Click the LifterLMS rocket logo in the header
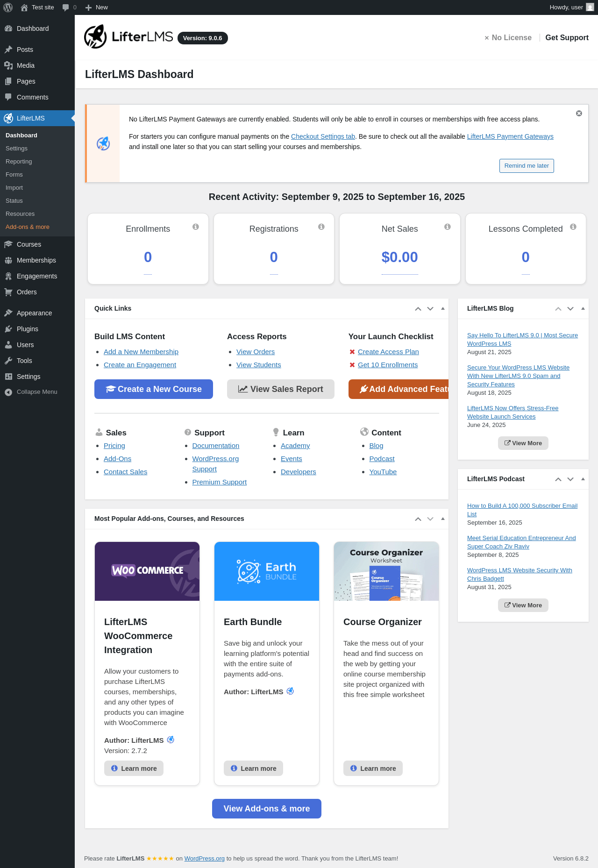The height and width of the screenshot is (868, 598). (95, 36)
